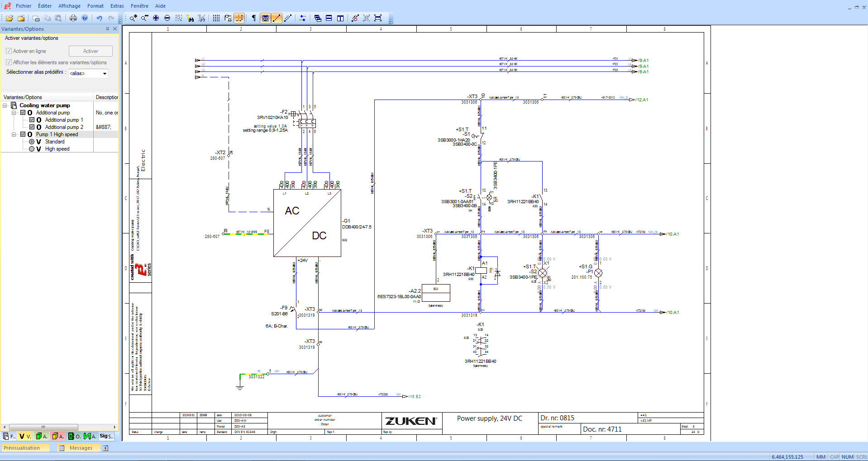Click the red error list icon
868x461 pixels.
(x=105, y=448)
